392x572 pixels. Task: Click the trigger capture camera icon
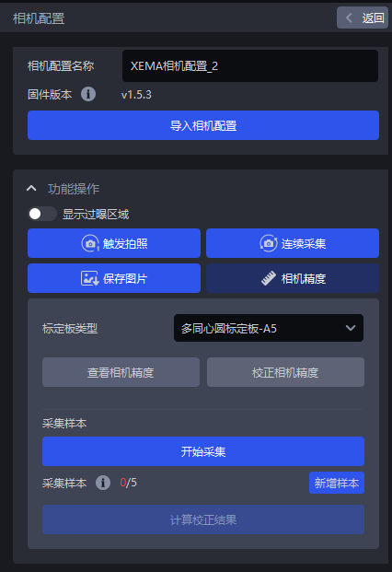click(x=90, y=243)
